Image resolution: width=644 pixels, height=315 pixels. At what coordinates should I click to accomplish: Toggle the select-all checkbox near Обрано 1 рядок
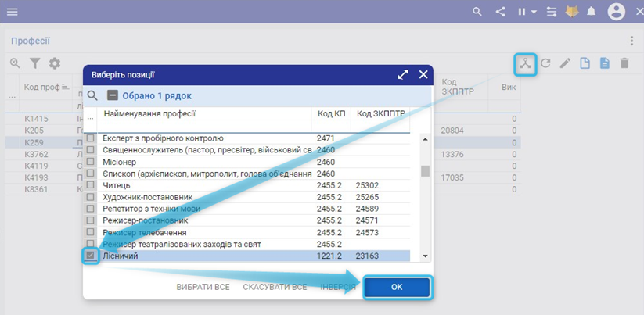[113, 95]
